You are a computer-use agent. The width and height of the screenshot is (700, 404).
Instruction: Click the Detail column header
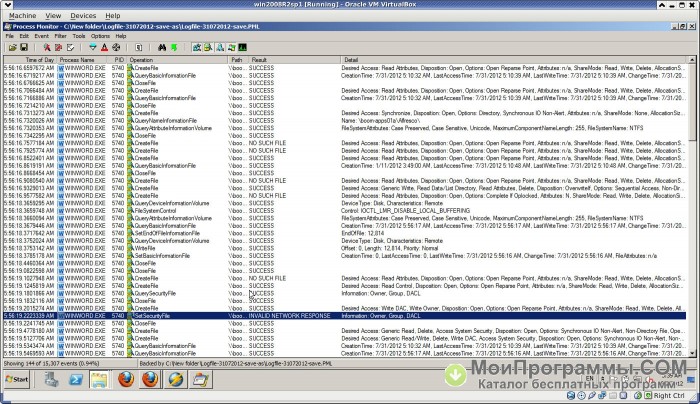tap(514, 60)
